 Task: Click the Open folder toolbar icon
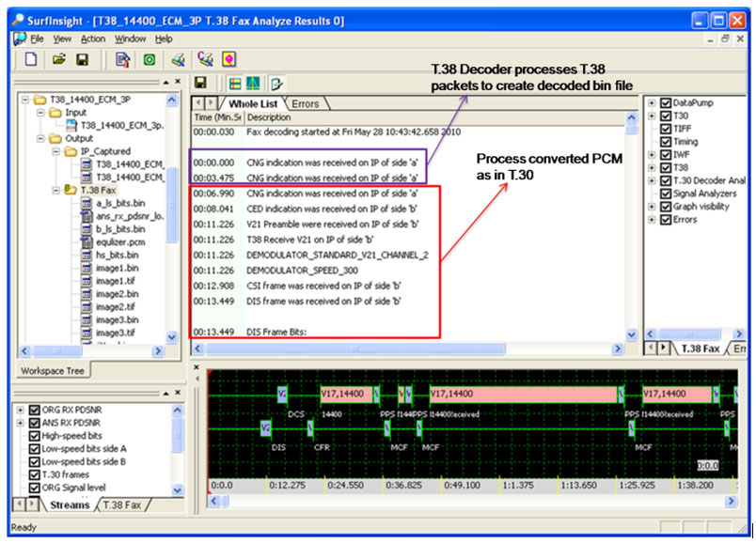point(58,60)
